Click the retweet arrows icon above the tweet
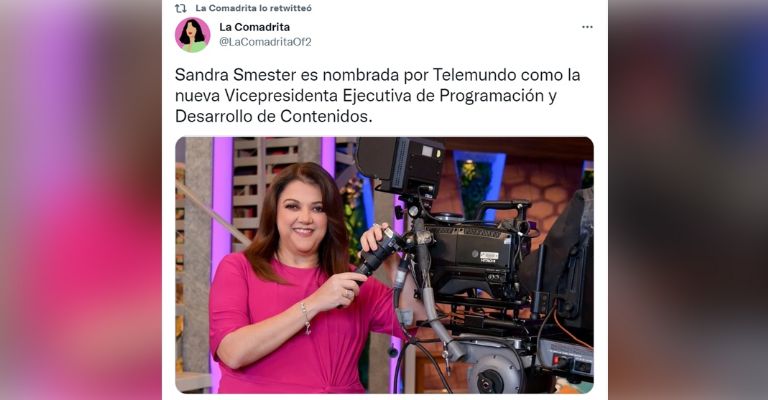The width and height of the screenshot is (768, 400). coord(181,8)
